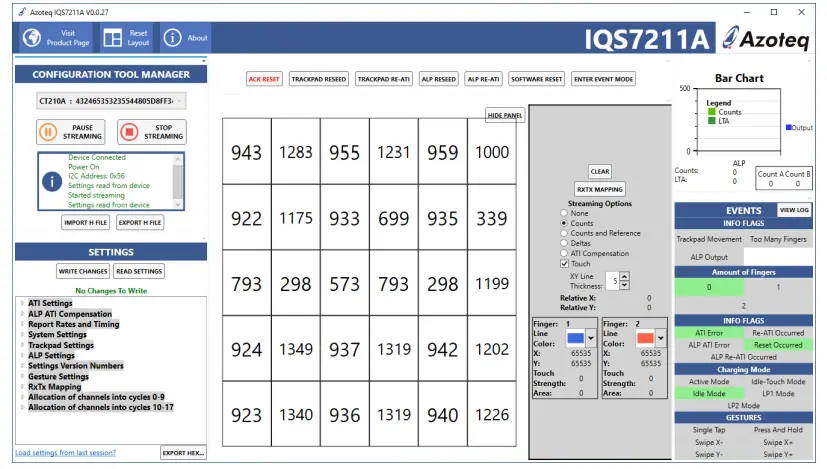Screen dimensions: 827x469
Task: Click IMPORT H FILE button
Action: [85, 223]
